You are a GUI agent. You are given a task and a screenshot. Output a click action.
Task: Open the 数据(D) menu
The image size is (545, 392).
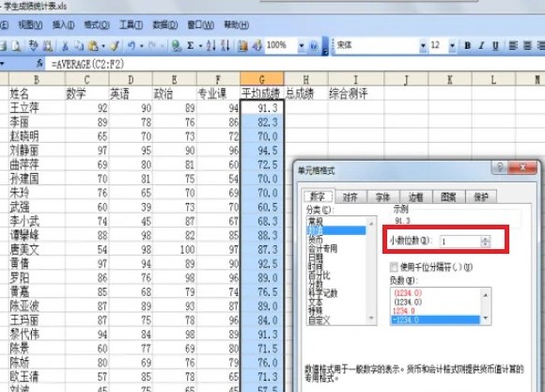pos(165,25)
